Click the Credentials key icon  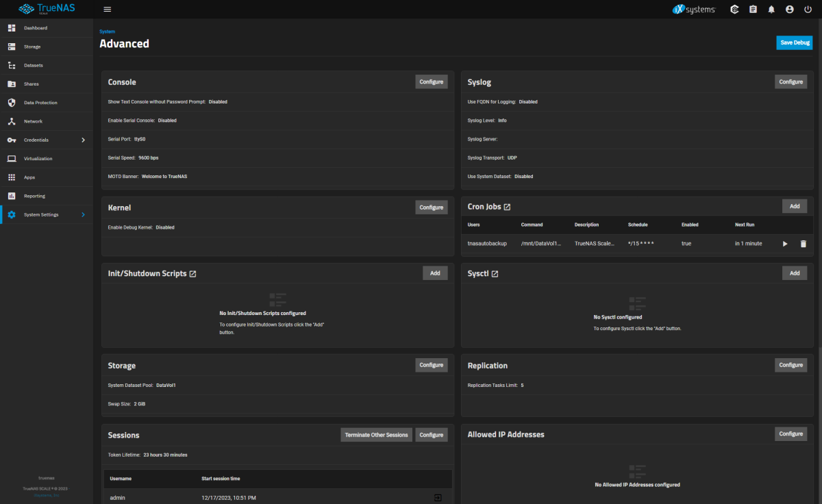tap(12, 140)
